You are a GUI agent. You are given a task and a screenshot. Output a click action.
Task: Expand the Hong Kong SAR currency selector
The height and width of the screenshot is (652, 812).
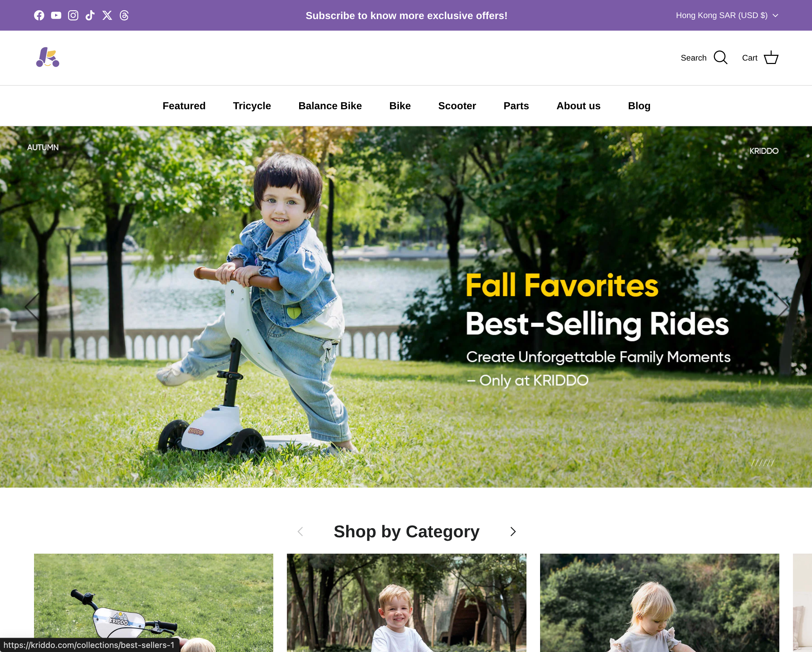coord(727,15)
